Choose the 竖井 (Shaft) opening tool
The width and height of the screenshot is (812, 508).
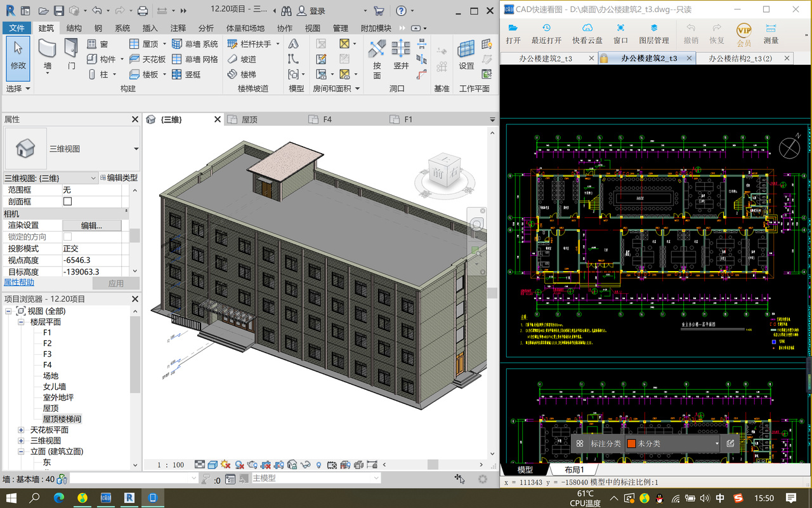401,56
